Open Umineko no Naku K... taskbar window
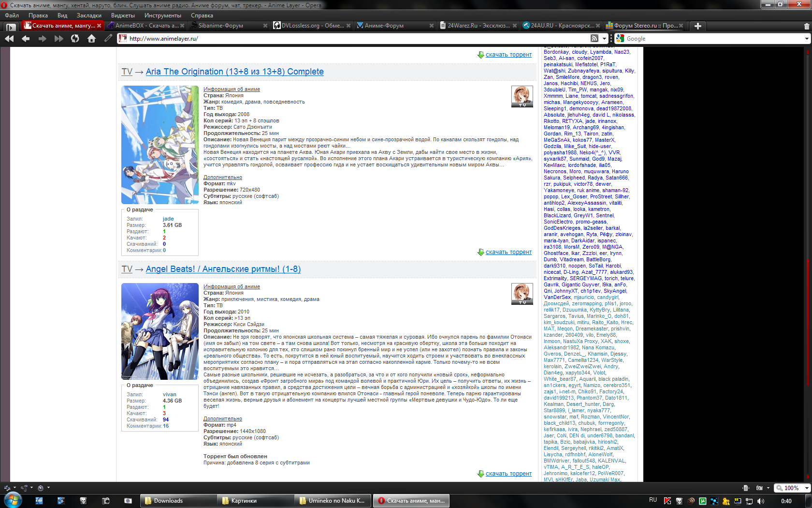 click(333, 501)
